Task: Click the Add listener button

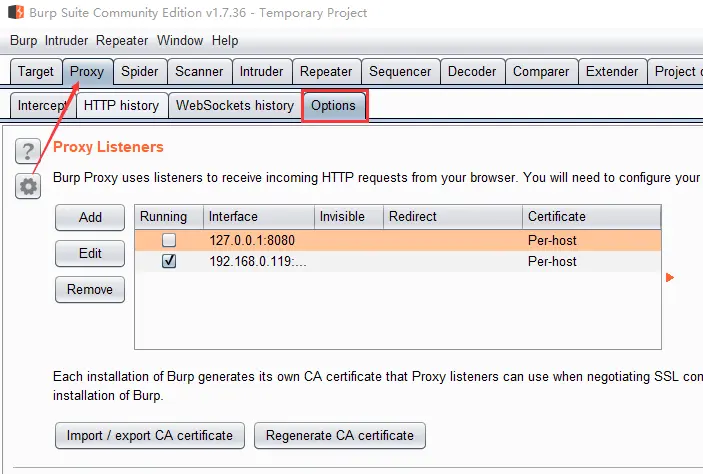Action: [90, 217]
